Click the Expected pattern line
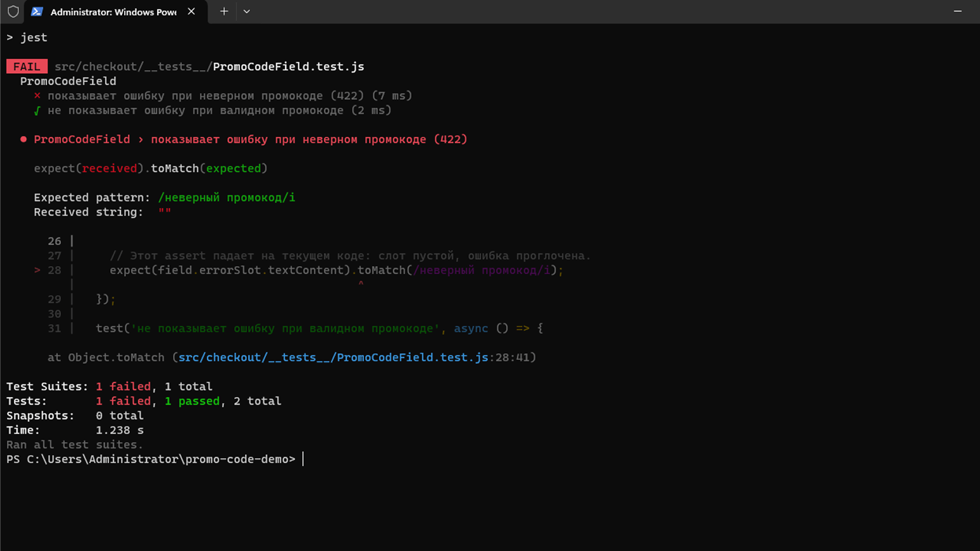Screen dimensions: 980x551 click(165, 198)
